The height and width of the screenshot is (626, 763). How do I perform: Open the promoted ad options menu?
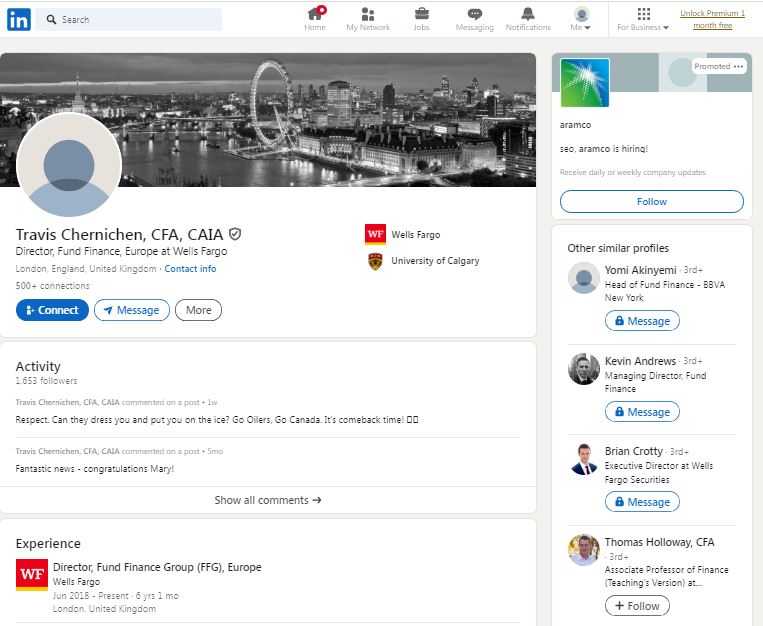pyautogui.click(x=738, y=67)
